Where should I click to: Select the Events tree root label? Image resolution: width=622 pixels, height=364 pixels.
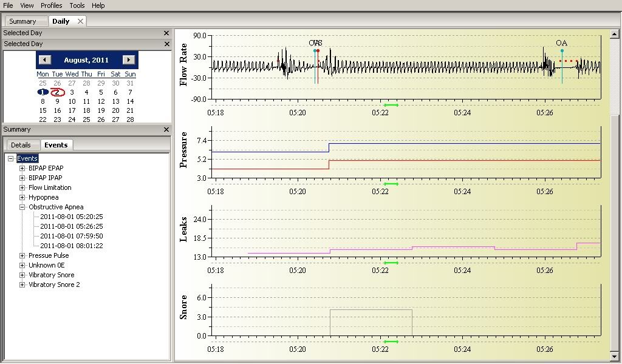(27, 158)
